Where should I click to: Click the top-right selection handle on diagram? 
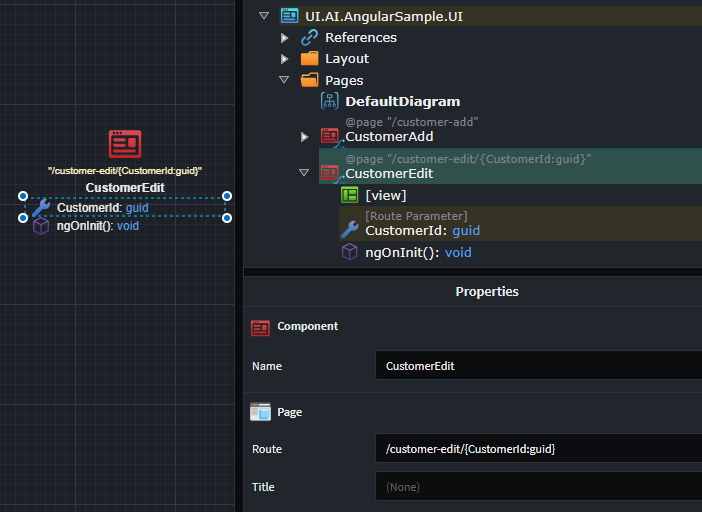(227, 196)
